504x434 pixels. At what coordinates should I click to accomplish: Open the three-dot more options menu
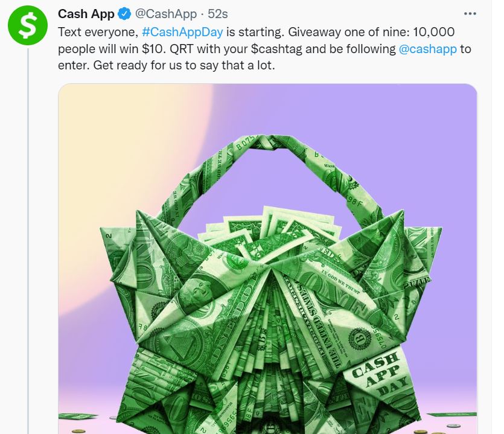point(470,14)
